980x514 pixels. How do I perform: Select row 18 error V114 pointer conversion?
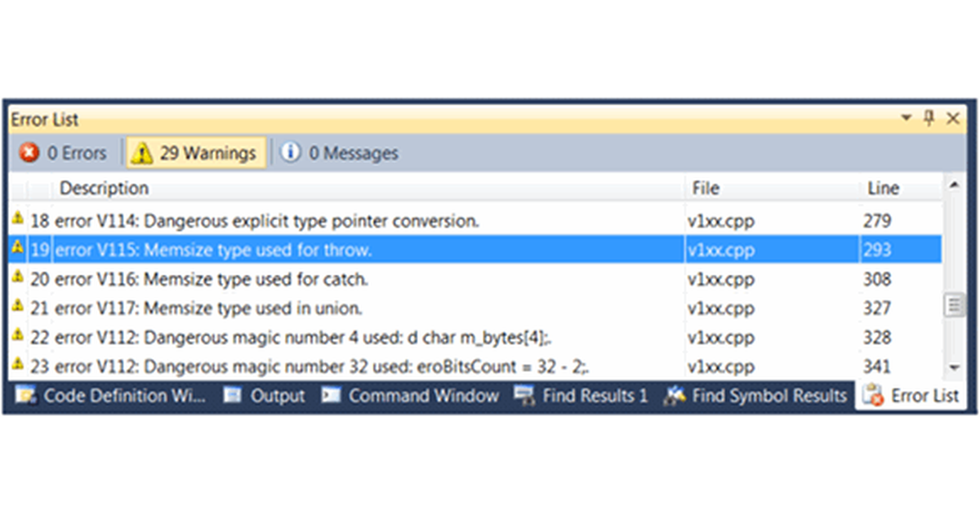pos(475,220)
